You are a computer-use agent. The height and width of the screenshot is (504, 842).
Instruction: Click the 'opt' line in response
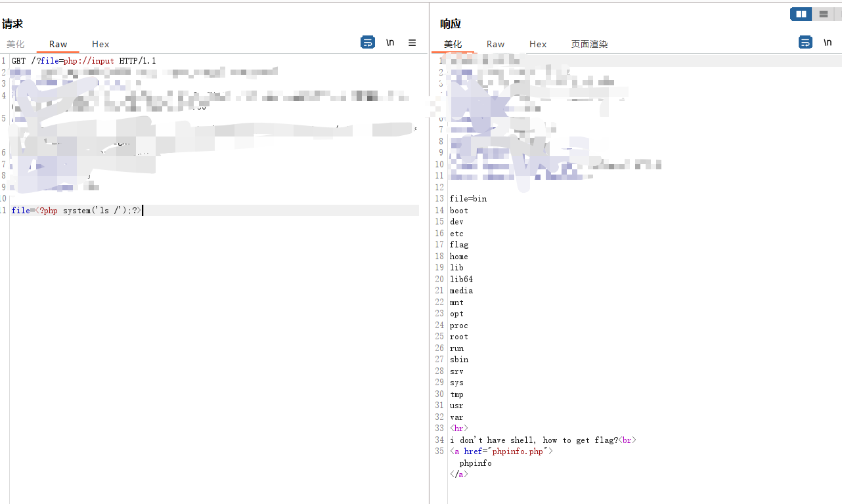click(x=456, y=314)
